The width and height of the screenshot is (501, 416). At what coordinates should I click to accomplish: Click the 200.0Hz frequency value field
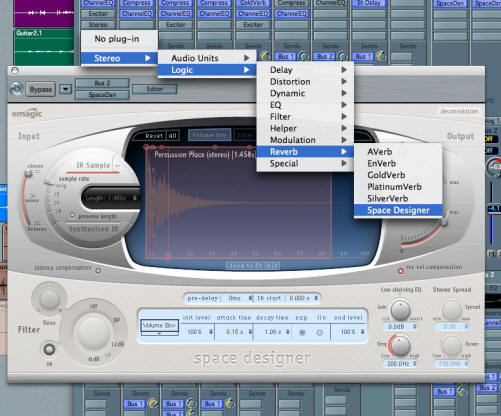click(399, 364)
